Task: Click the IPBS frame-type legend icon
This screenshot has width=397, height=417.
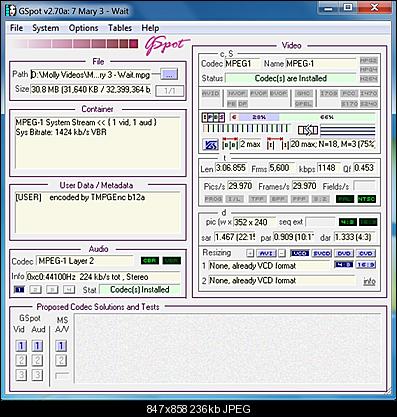Action: (213, 117)
